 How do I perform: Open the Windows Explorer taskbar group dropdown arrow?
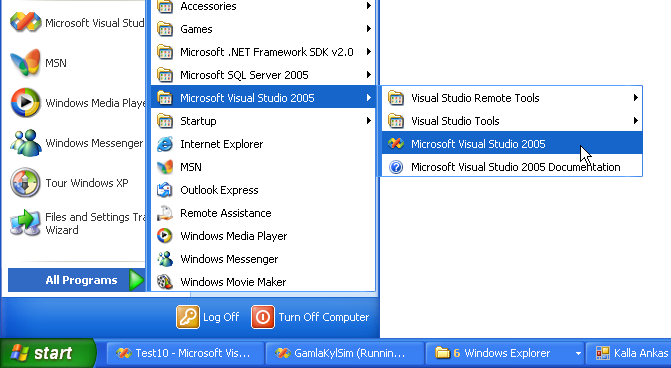click(x=578, y=353)
